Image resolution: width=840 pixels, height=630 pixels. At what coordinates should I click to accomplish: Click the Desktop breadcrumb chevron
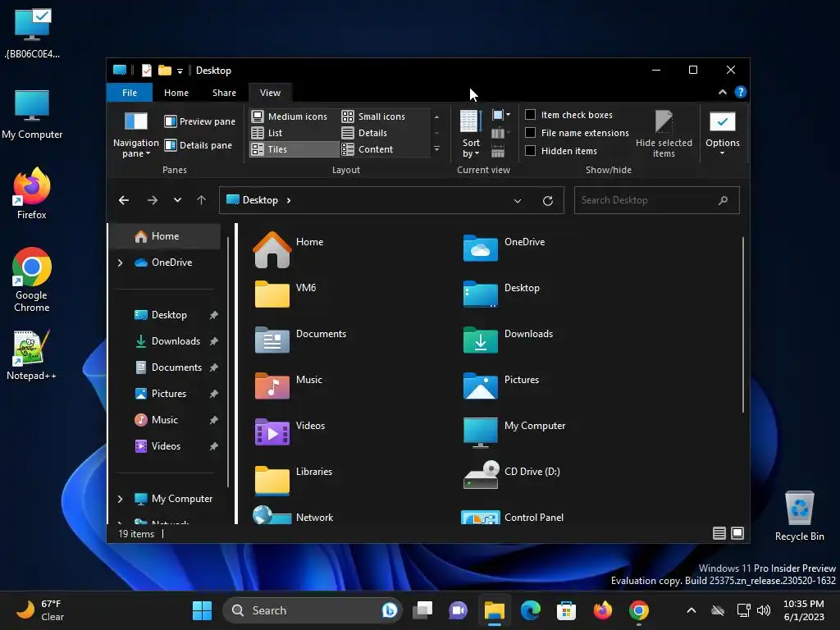pyautogui.click(x=289, y=200)
